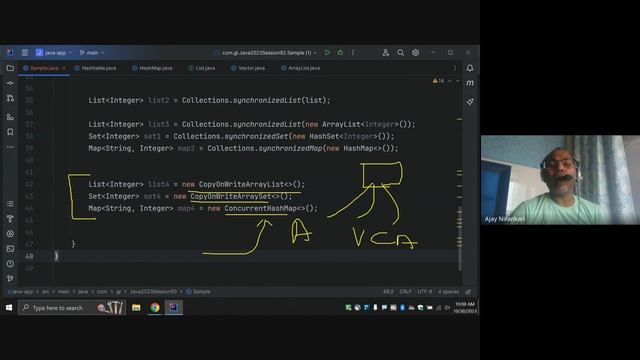Screen dimensions: 640x360
Task: Click the Windows taskbar search box
Action: pyautogui.click(x=72, y=307)
